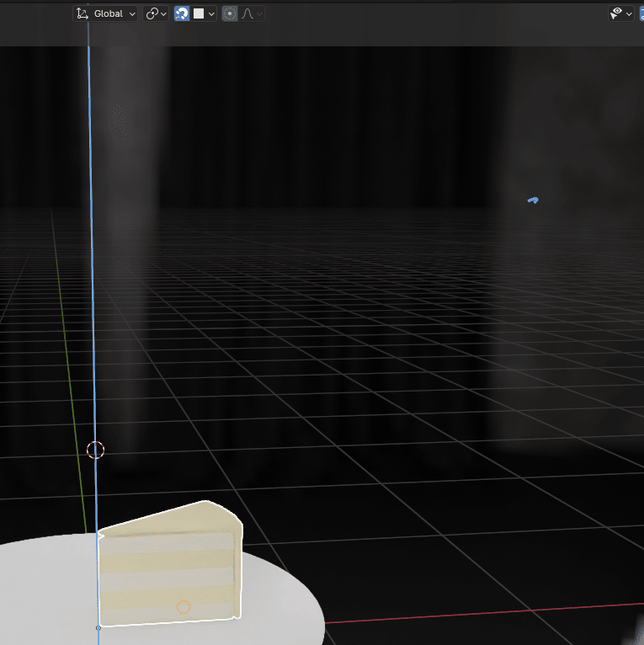Click the pivot point link icon
Viewport: 644px width, 645px height.
tap(152, 13)
